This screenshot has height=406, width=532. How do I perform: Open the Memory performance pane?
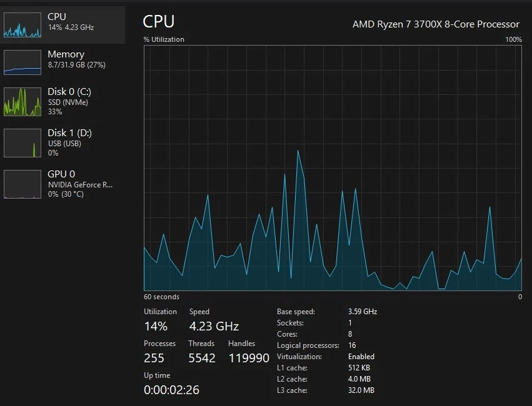pyautogui.click(x=66, y=59)
